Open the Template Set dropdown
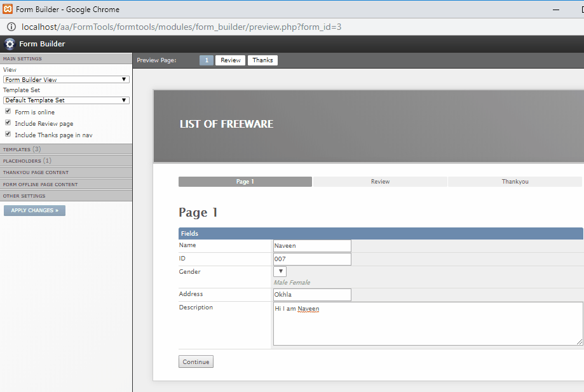This screenshot has height=392, width=584. pyautogui.click(x=66, y=100)
